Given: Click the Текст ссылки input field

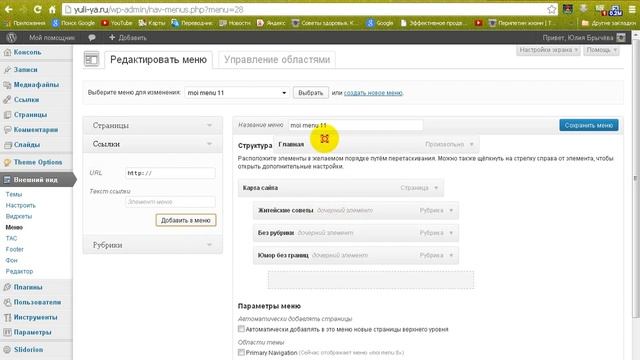Looking at the screenshot, I should click(170, 202).
